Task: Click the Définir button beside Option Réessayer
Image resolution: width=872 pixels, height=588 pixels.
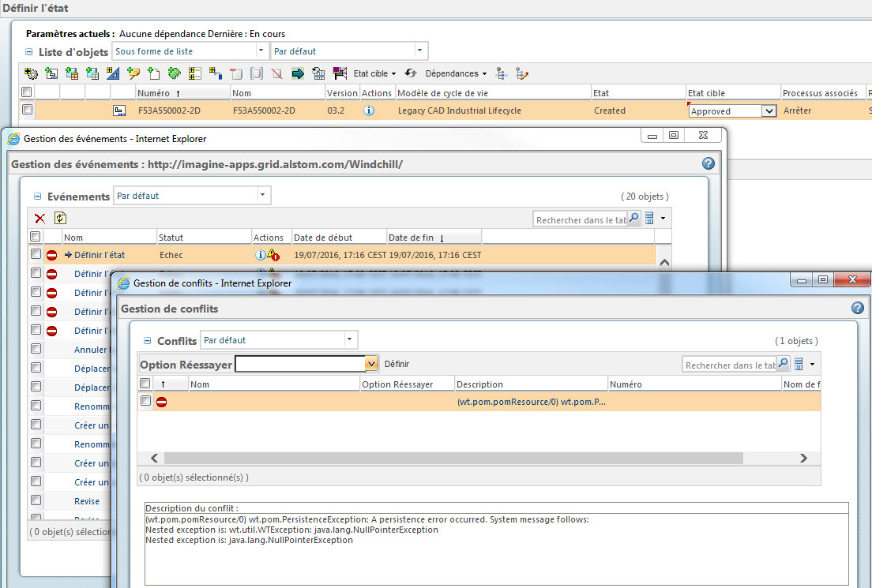Action: (397, 364)
